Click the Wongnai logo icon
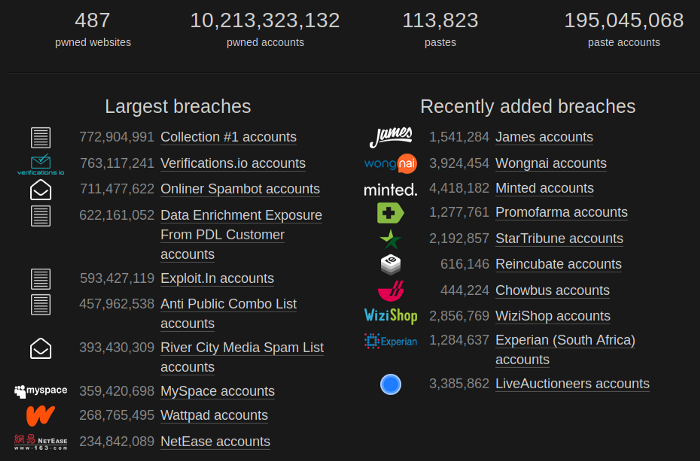The image size is (700, 461). (391, 163)
